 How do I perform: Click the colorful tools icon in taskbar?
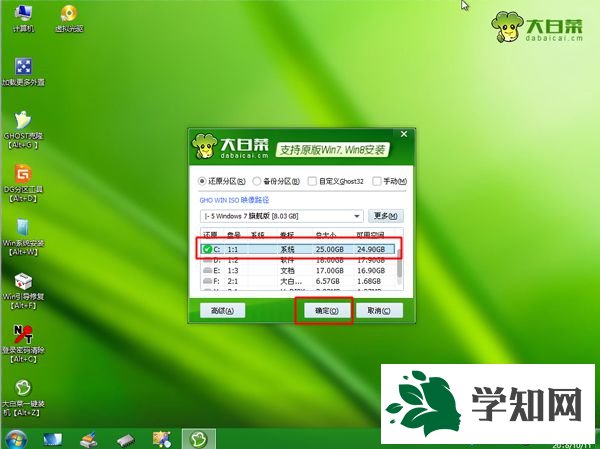click(x=161, y=440)
